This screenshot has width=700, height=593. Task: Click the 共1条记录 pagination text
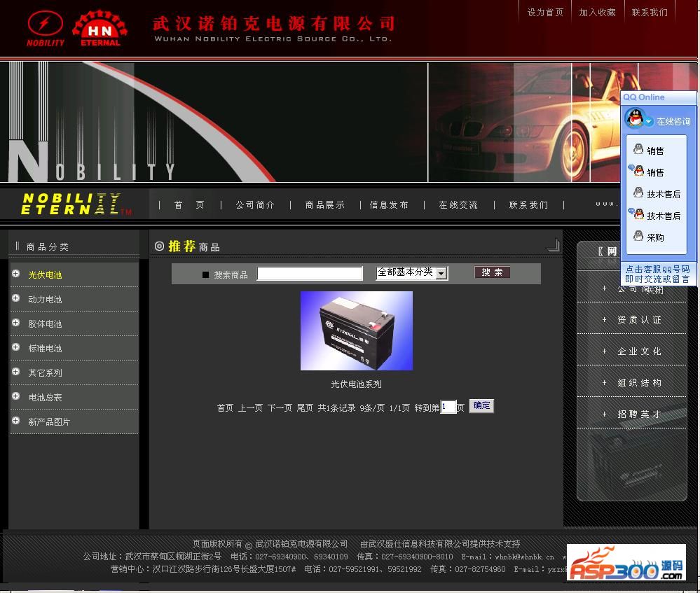click(336, 408)
